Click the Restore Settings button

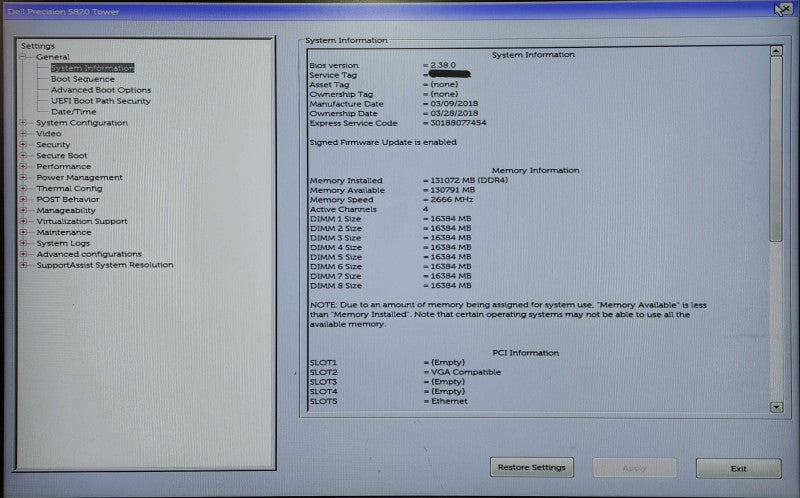coord(532,467)
